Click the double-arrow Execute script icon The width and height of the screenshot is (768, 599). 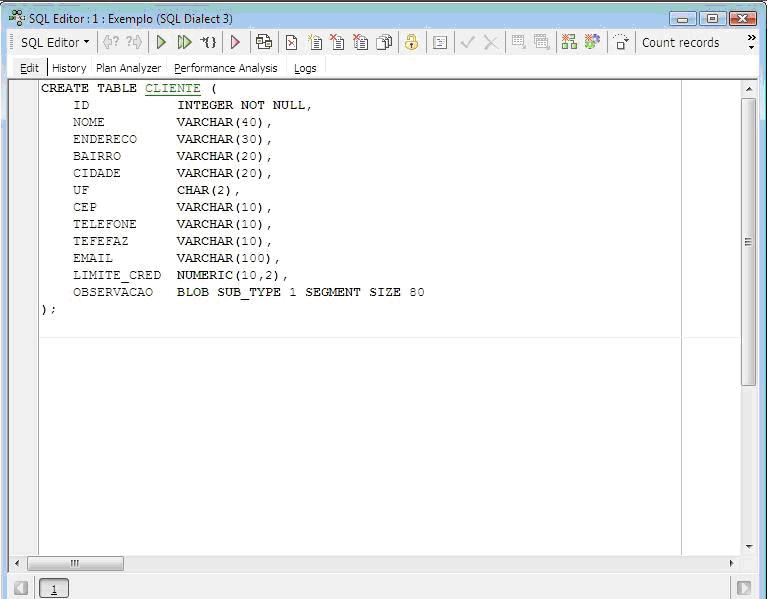pyautogui.click(x=184, y=42)
